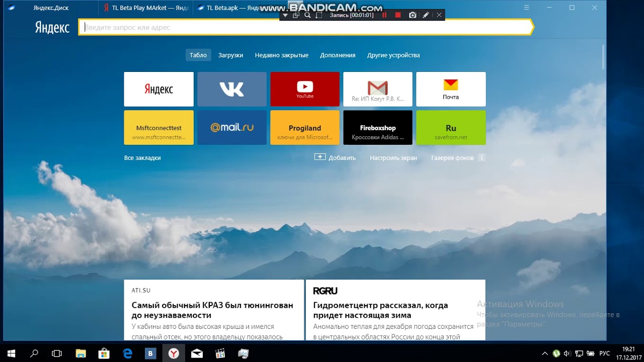Image resolution: width=644 pixels, height=362 pixels.
Task: Click the address and search field
Action: pos(305,27)
